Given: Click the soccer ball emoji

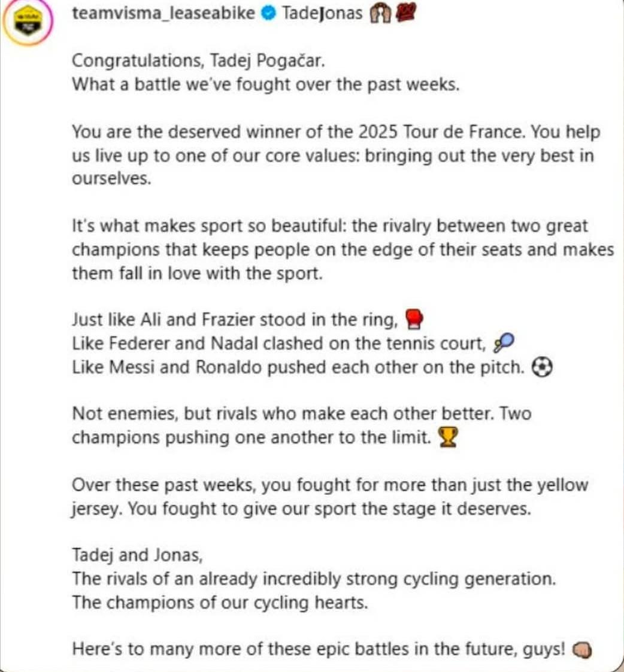Looking at the screenshot, I should pos(541,368).
